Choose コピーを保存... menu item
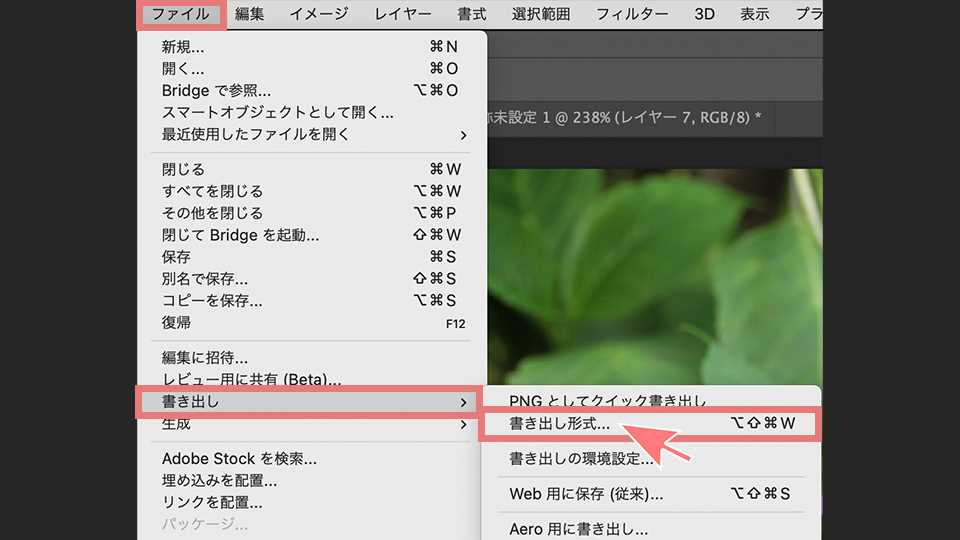 (x=312, y=301)
